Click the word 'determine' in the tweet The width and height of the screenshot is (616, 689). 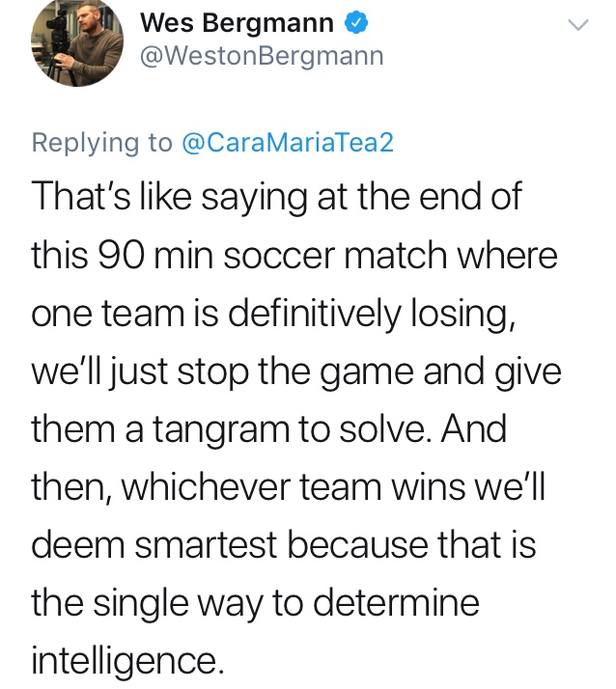tap(396, 603)
